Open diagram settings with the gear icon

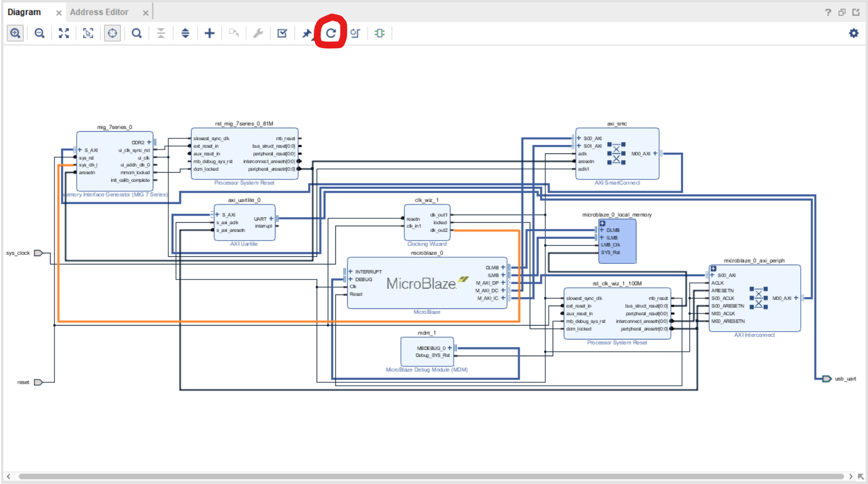click(854, 33)
